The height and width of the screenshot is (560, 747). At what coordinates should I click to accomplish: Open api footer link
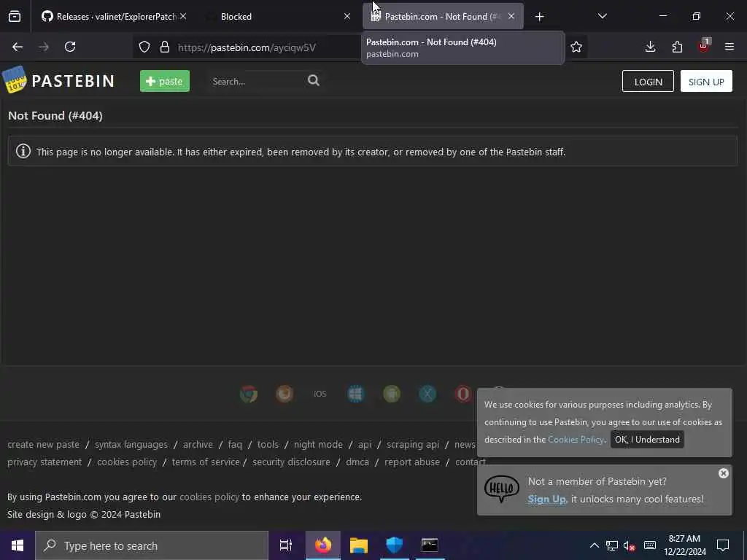[x=365, y=444]
